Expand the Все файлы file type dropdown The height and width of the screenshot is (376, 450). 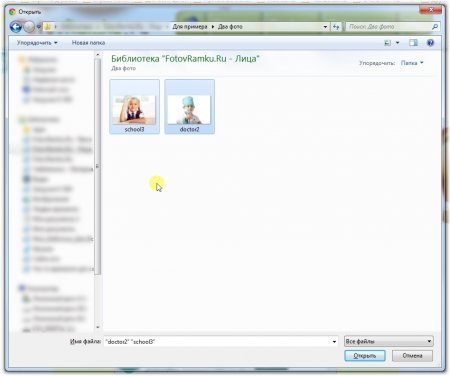point(389,341)
